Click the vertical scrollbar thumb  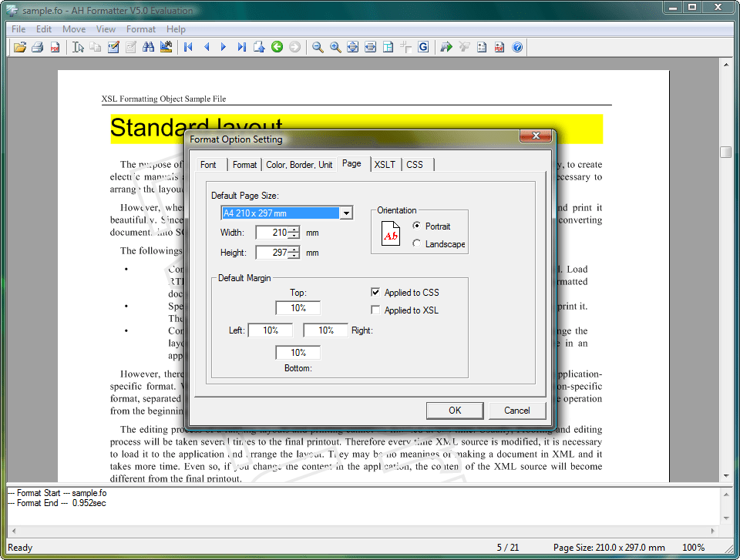725,153
